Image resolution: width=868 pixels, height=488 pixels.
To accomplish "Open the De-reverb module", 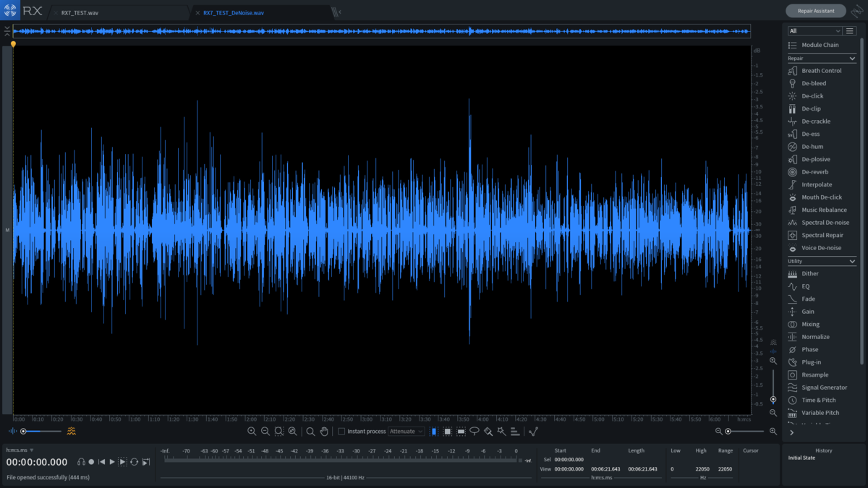I will [x=822, y=172].
